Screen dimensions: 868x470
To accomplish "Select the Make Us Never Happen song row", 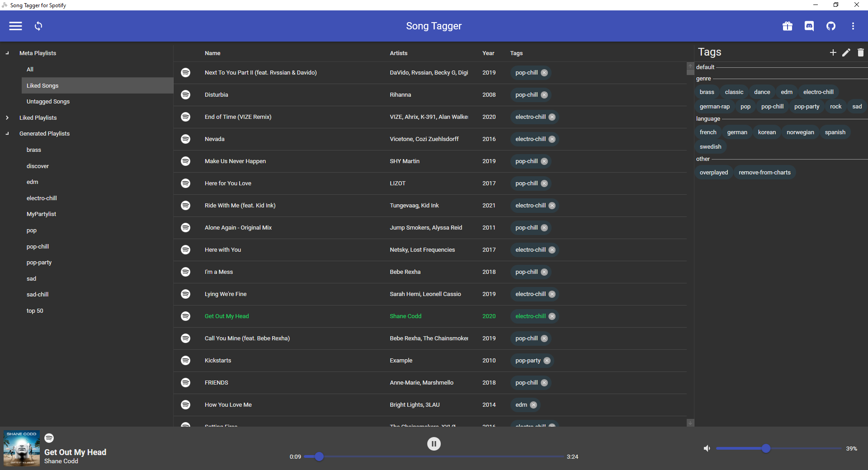I will pos(430,161).
